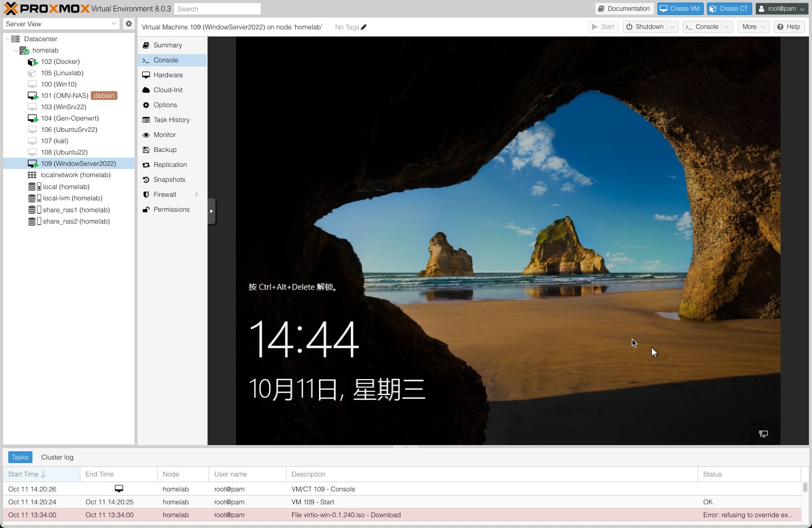Click the Help button
Viewport: 812px width, 528px height.
789,27
